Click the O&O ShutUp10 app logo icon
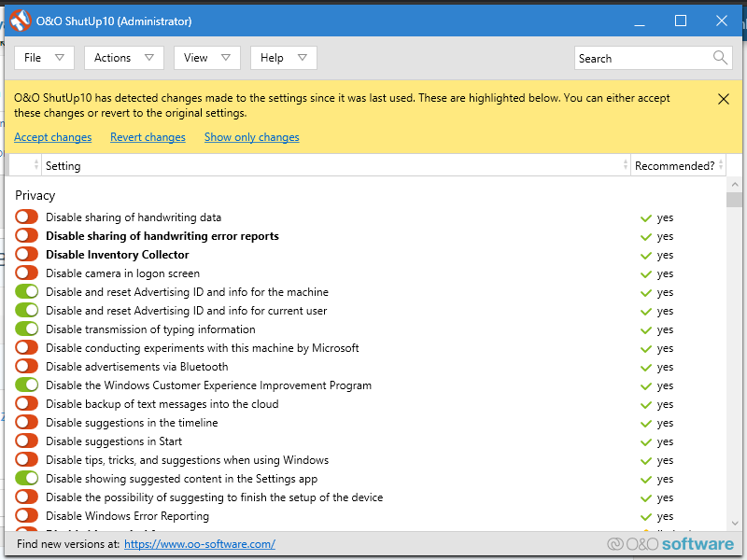Image resolution: width=747 pixels, height=560 pixels. coord(19,21)
